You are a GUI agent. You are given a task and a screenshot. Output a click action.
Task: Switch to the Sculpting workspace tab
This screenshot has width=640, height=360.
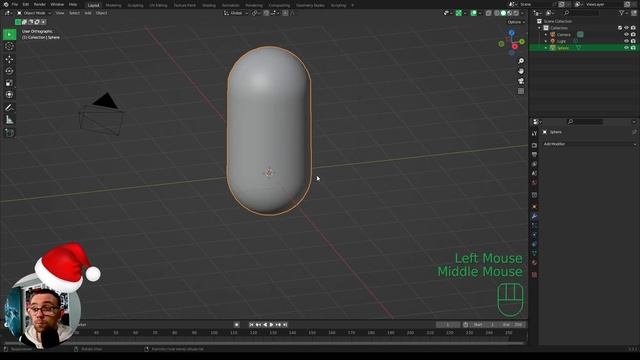point(135,5)
